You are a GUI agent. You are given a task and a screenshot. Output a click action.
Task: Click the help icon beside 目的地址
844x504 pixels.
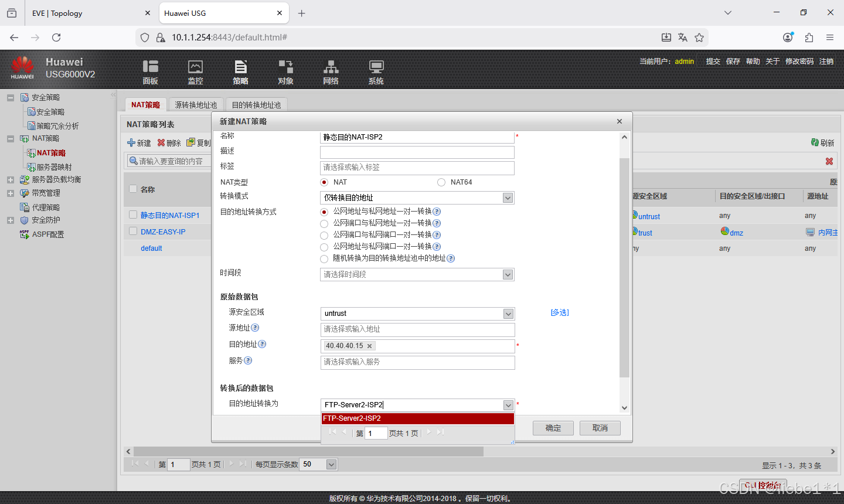coord(262,344)
